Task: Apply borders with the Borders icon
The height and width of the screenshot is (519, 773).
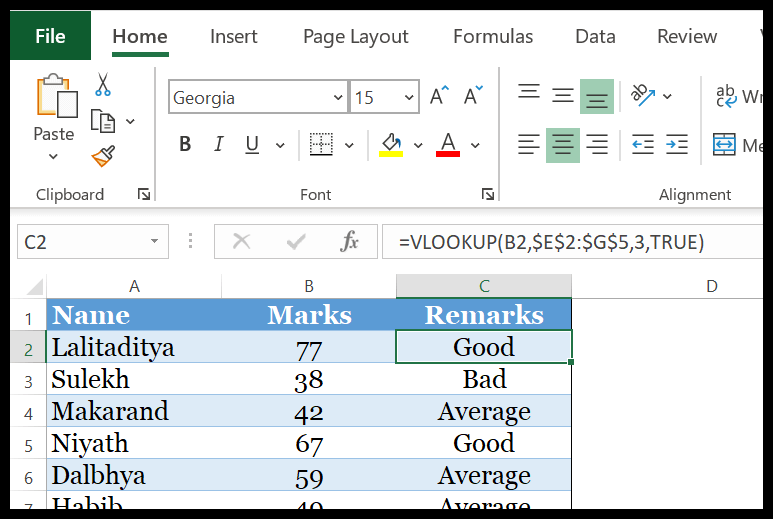Action: click(x=321, y=144)
